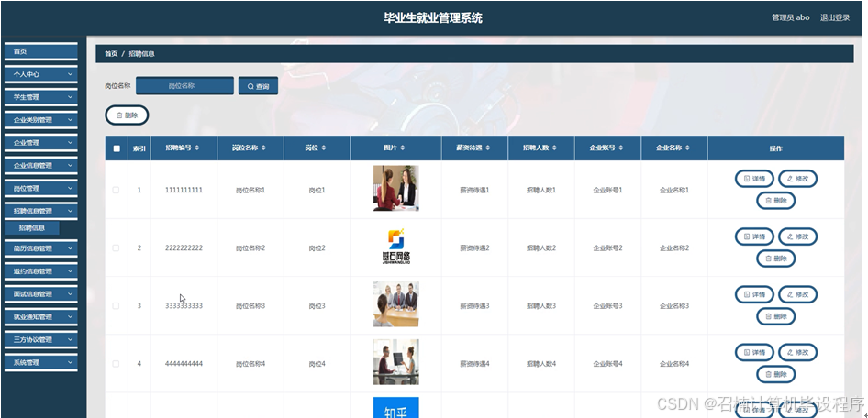The image size is (868, 418).
Task: Sort by 企业账号 column arrows
Action: [x=621, y=148]
